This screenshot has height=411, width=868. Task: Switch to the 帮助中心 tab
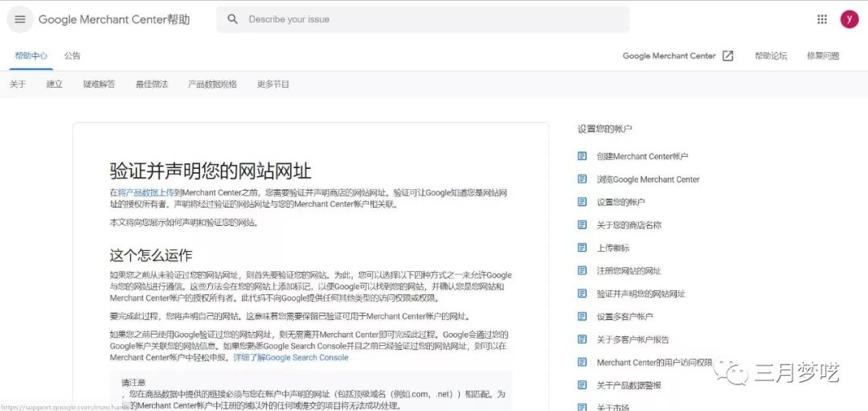click(x=31, y=56)
